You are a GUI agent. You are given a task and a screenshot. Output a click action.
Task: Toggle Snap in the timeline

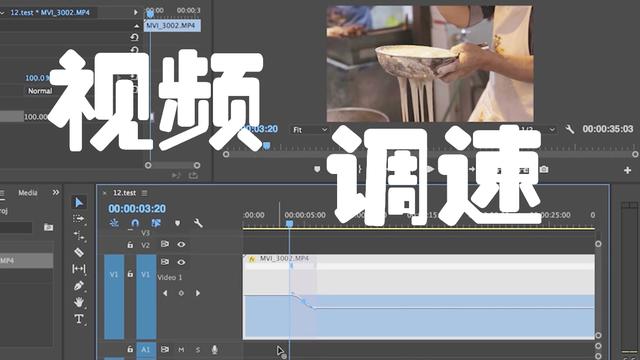tap(135, 223)
